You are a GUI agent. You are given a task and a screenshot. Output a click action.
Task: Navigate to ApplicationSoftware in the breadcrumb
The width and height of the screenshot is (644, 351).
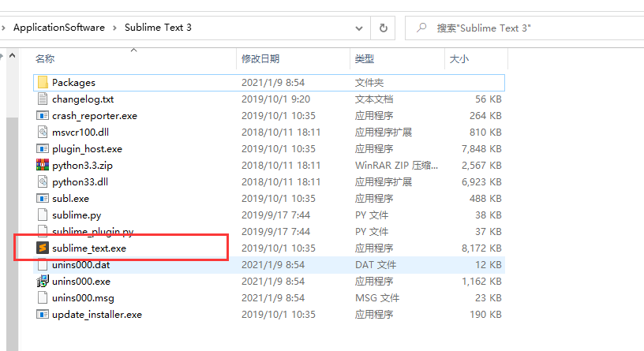point(58,28)
